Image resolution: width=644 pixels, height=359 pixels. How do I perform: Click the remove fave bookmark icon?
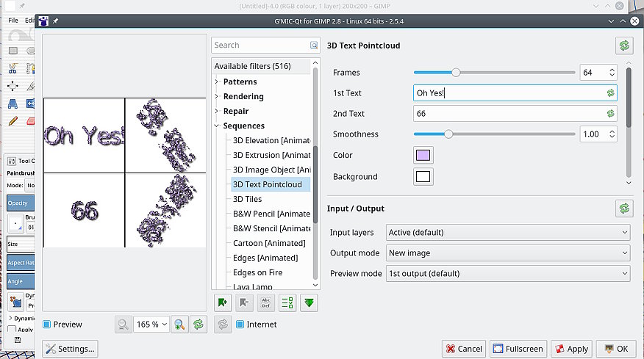pos(244,302)
